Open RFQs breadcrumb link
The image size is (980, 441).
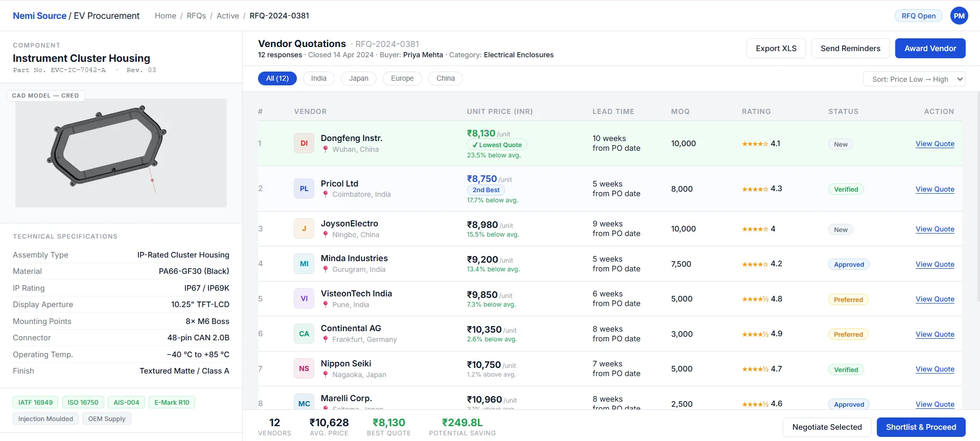click(196, 16)
